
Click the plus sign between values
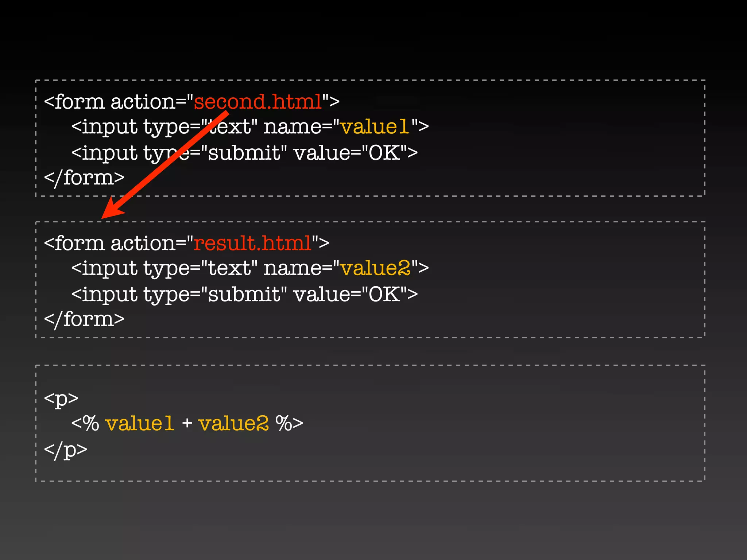187,424
